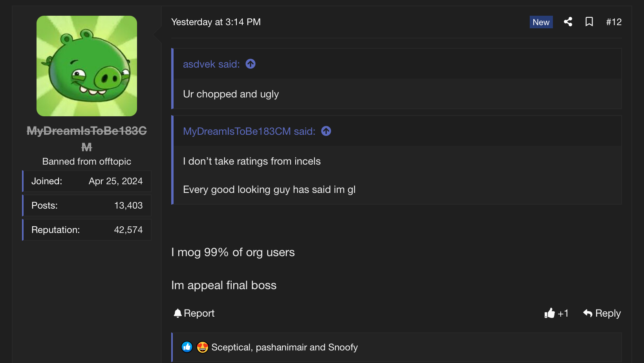Open Snoofy's profile from reactions list

(x=343, y=347)
